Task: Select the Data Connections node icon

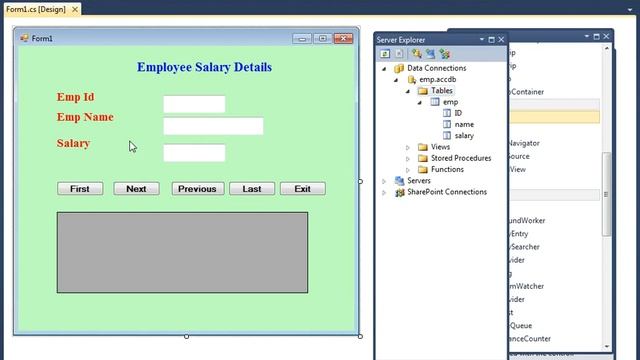Action: pyautogui.click(x=399, y=68)
